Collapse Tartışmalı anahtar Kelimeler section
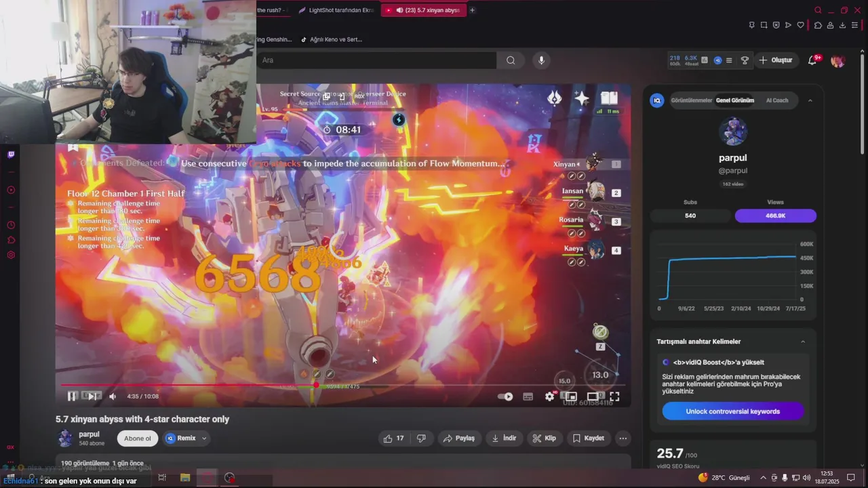 pyautogui.click(x=803, y=342)
